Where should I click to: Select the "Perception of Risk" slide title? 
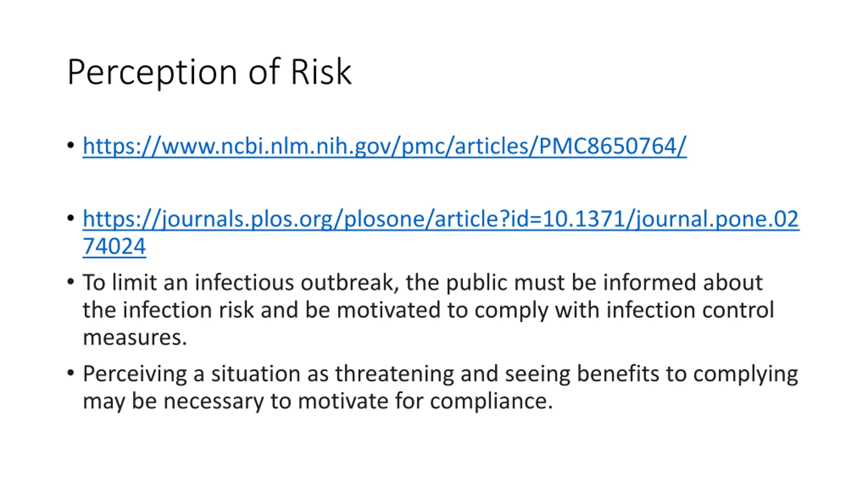[209, 73]
